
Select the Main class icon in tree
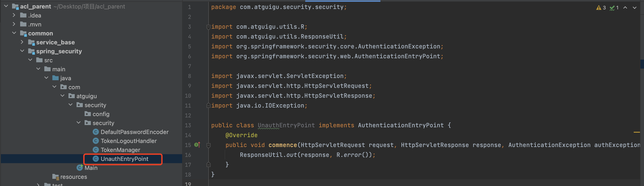click(x=80, y=168)
